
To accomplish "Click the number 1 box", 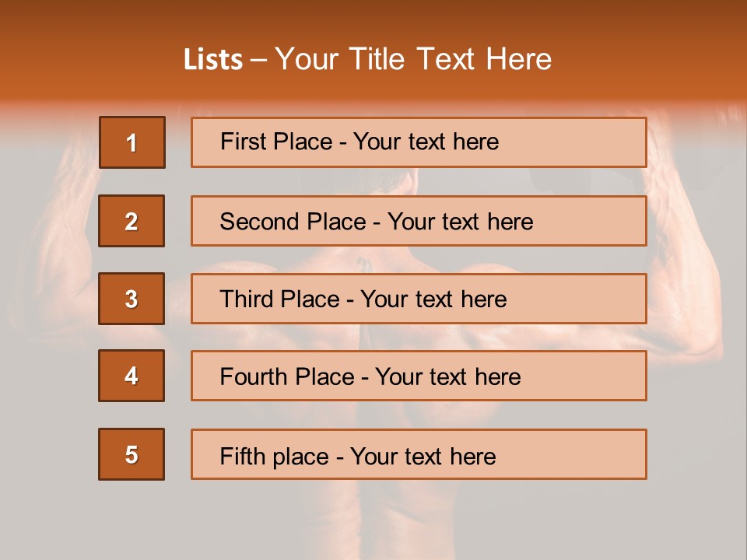I will pos(132,142).
